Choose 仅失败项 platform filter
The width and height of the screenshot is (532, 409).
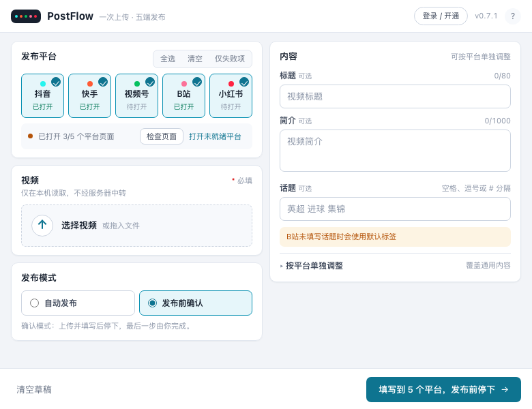pos(230,59)
